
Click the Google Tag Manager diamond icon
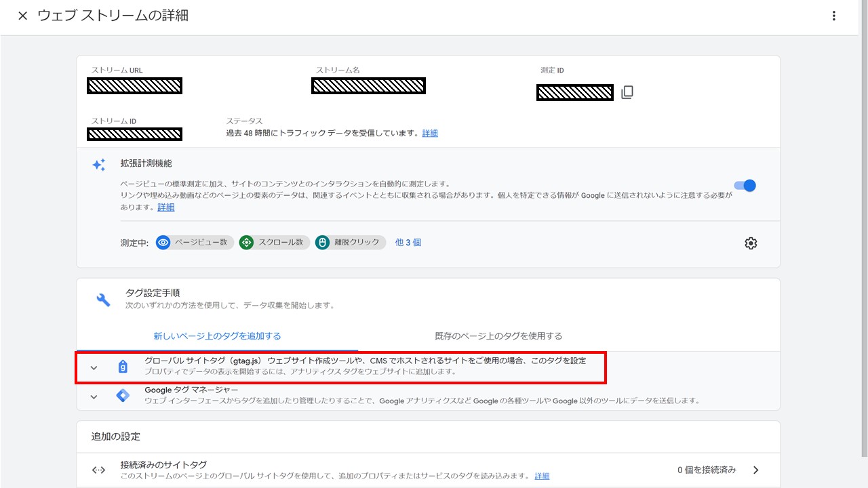[123, 396]
